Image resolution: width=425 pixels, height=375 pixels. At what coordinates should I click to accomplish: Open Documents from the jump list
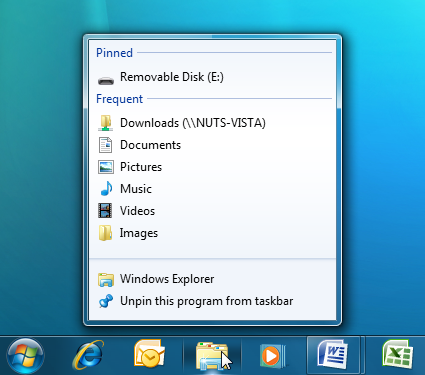click(x=213, y=145)
